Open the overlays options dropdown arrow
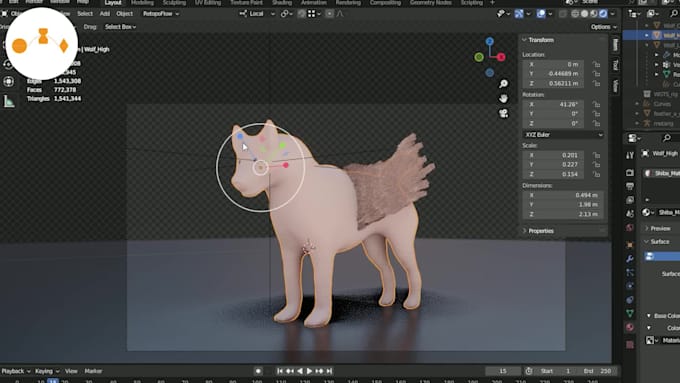This screenshot has width=680, height=383. 550,14
